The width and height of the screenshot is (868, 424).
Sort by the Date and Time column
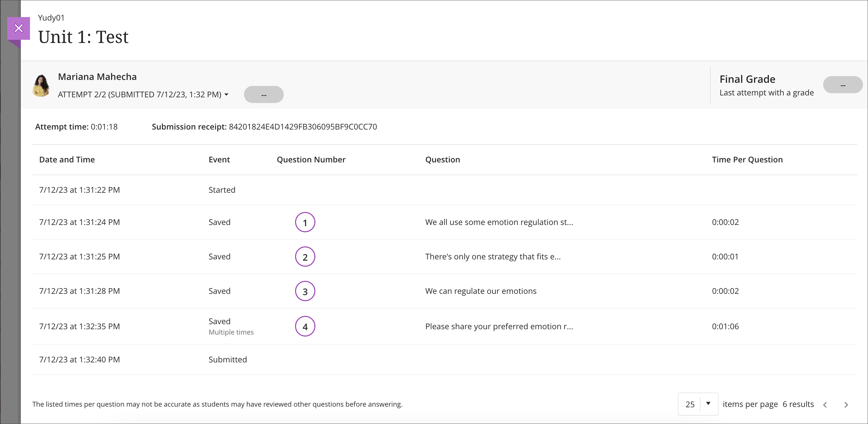click(66, 159)
